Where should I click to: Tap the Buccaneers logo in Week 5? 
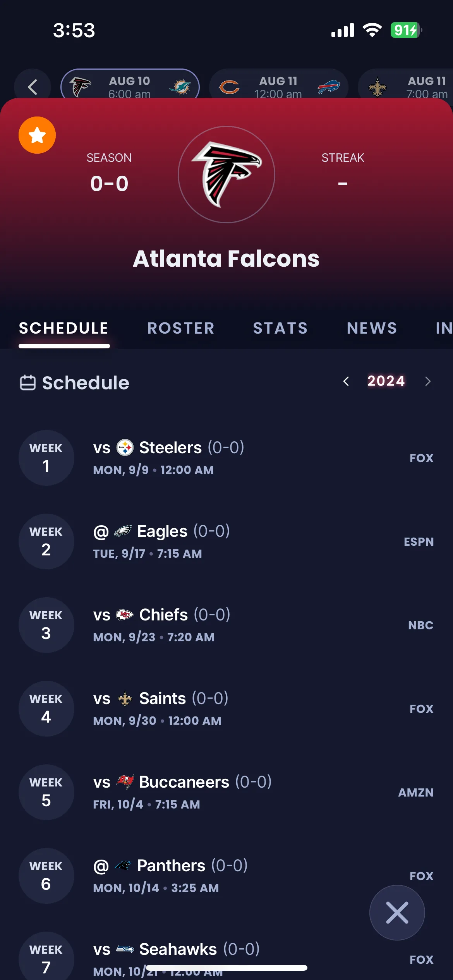(x=125, y=782)
